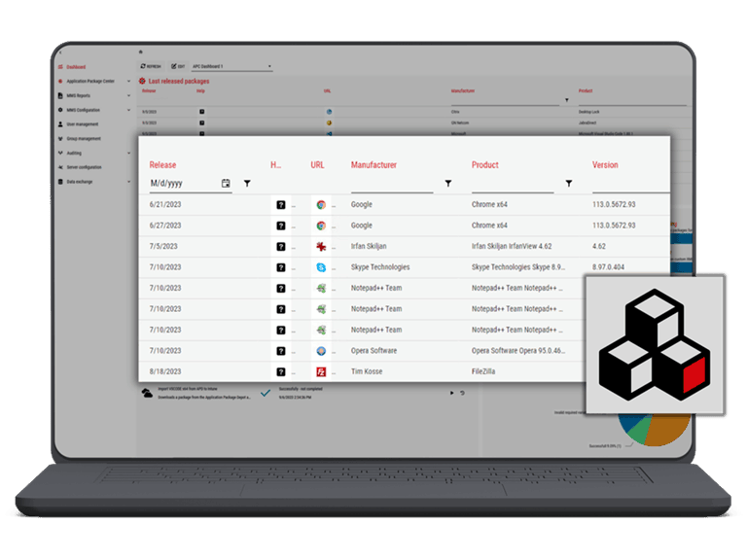The width and height of the screenshot is (747, 560).
Task: Click the 4.62 version cell
Action: pos(599,246)
